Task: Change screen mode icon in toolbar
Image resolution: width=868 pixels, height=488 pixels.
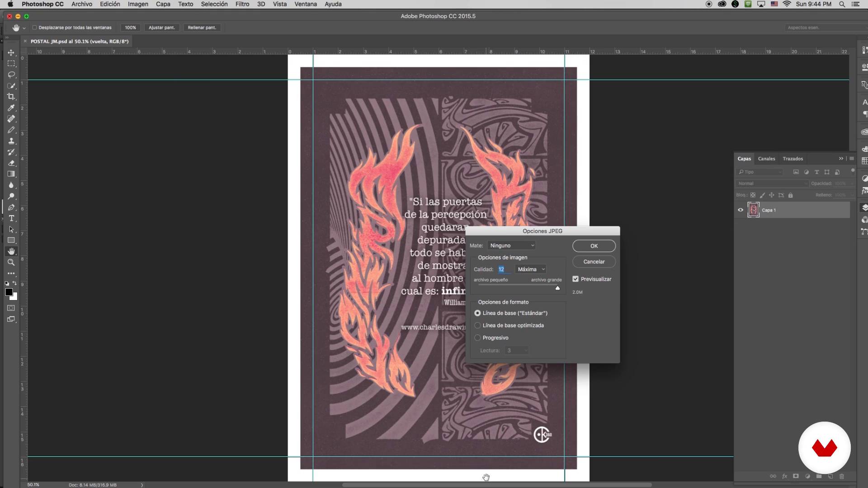Action: [x=11, y=319]
